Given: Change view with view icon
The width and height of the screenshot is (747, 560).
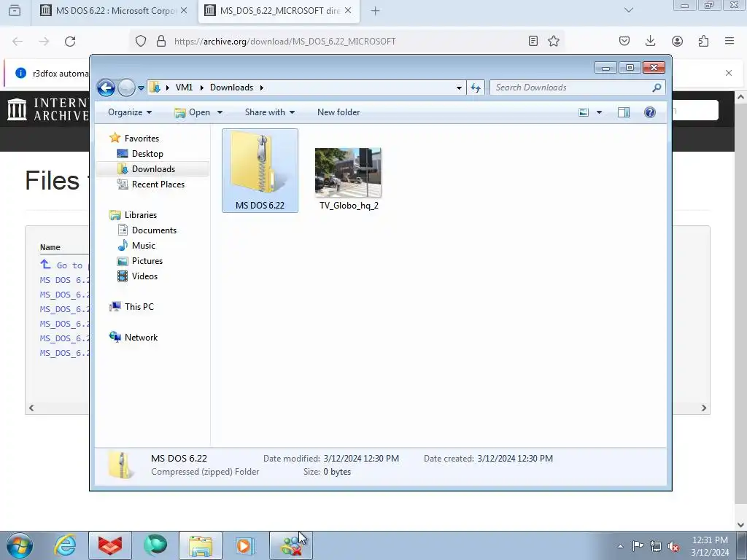Looking at the screenshot, I should pos(584,112).
